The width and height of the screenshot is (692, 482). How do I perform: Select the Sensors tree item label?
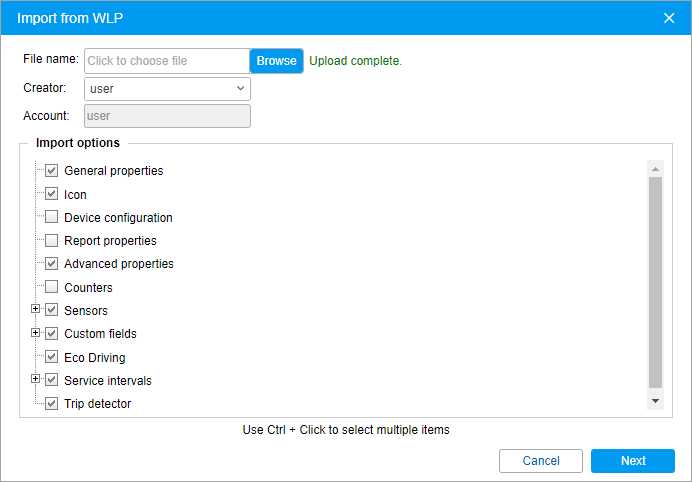point(86,311)
